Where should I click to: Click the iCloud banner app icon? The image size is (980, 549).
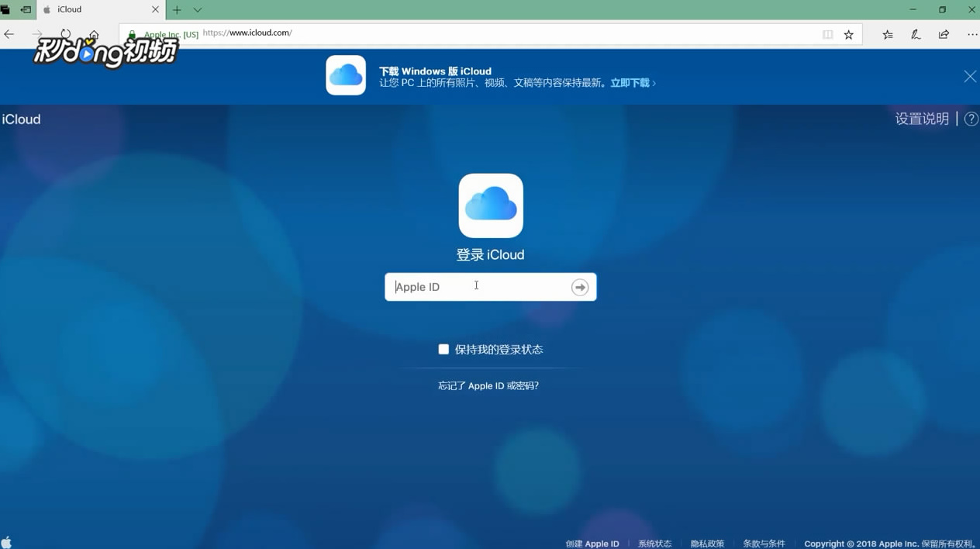(x=346, y=75)
